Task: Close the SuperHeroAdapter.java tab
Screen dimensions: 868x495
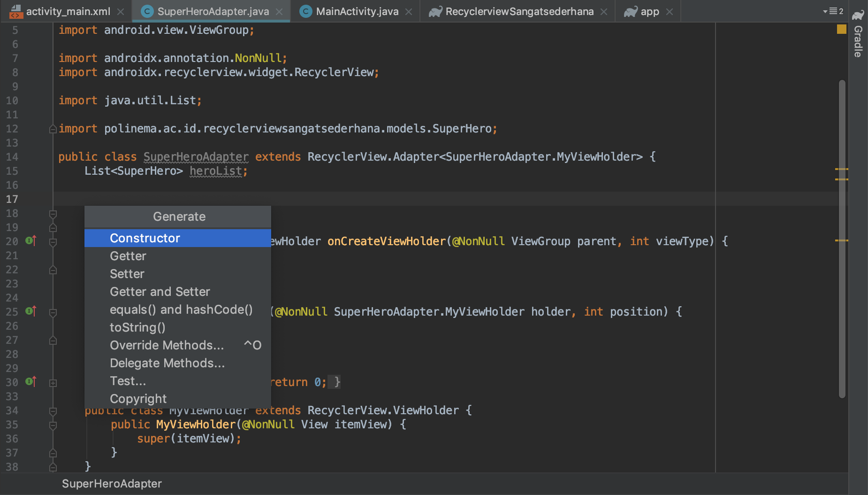Action: (x=279, y=12)
